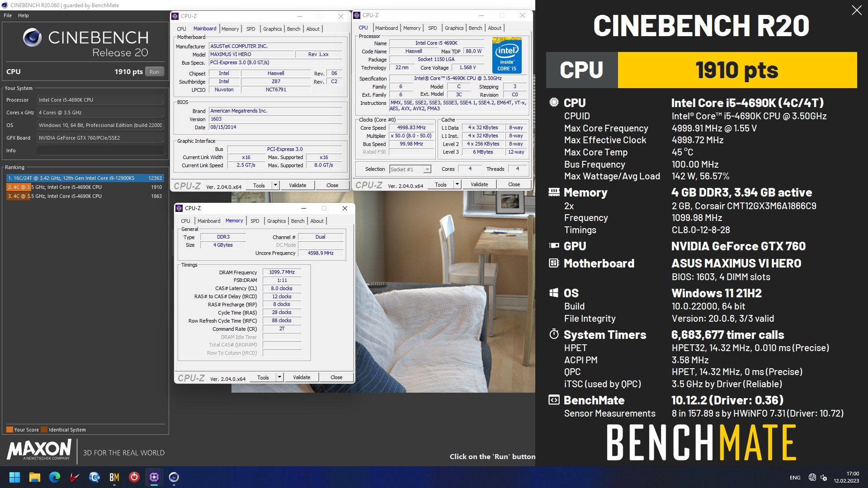Expand Tools dropdown arrow in CPU tab window
Image resolution: width=868 pixels, height=488 pixels.
coord(457,184)
